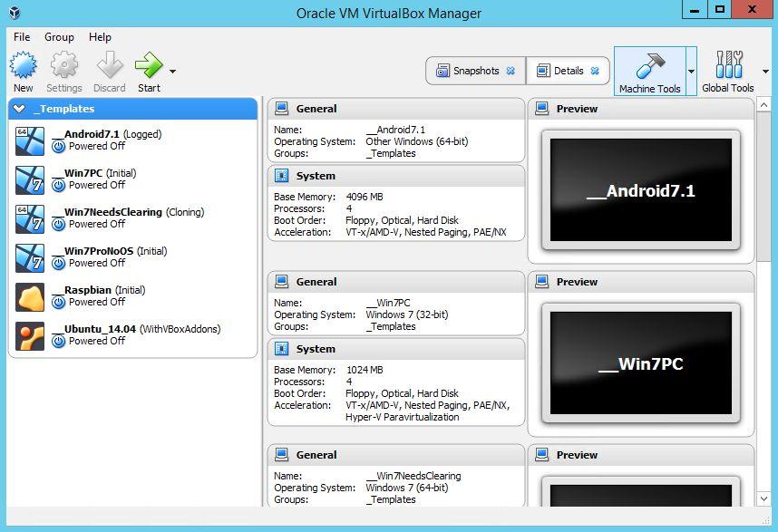Open the File menu

[22, 37]
